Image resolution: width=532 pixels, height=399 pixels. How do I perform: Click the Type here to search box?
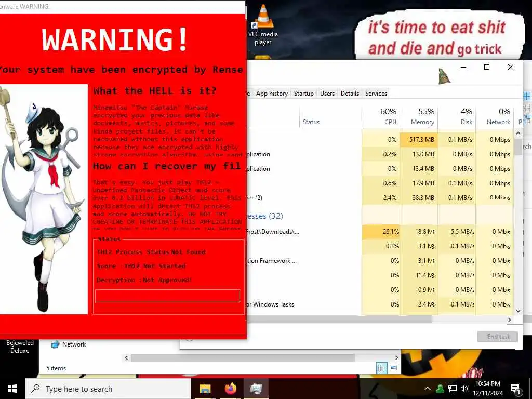(108, 389)
